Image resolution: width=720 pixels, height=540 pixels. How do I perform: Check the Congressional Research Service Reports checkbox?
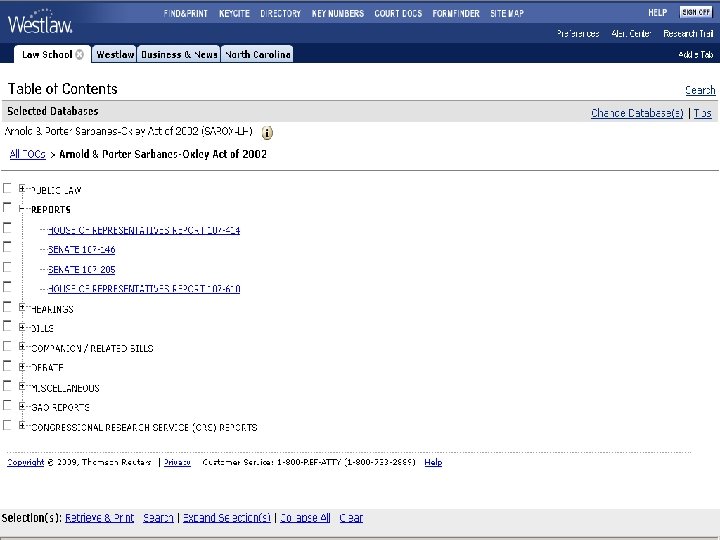point(7,425)
